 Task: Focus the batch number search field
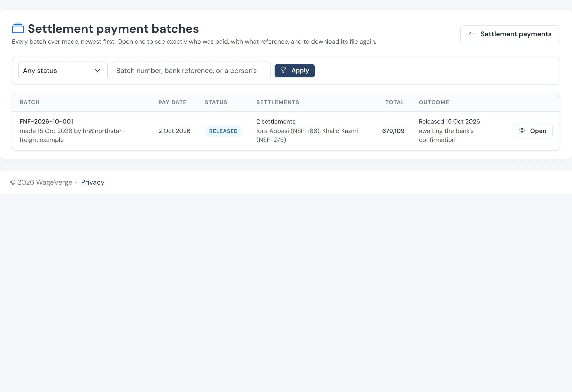coord(191,70)
